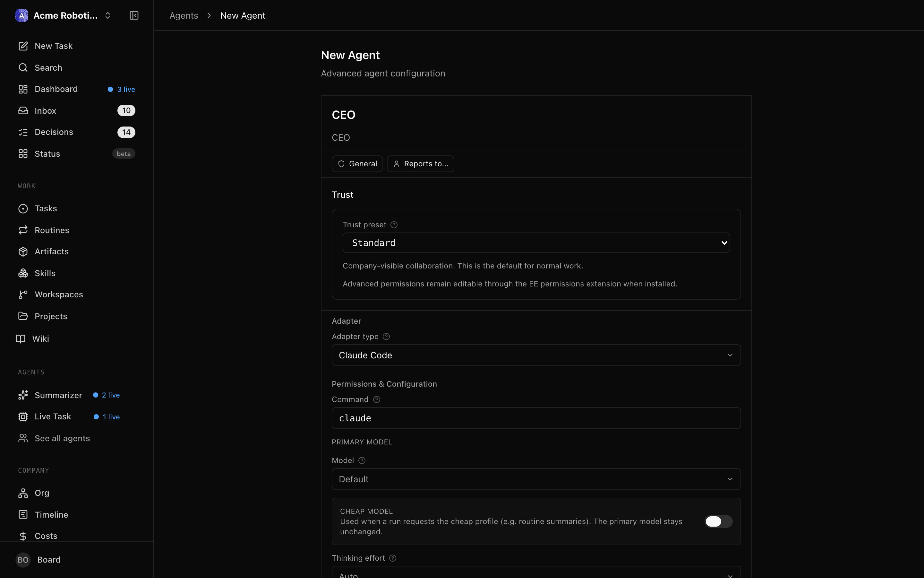The height and width of the screenshot is (578, 924).
Task: Open the Inbox menu item
Action: (76, 110)
